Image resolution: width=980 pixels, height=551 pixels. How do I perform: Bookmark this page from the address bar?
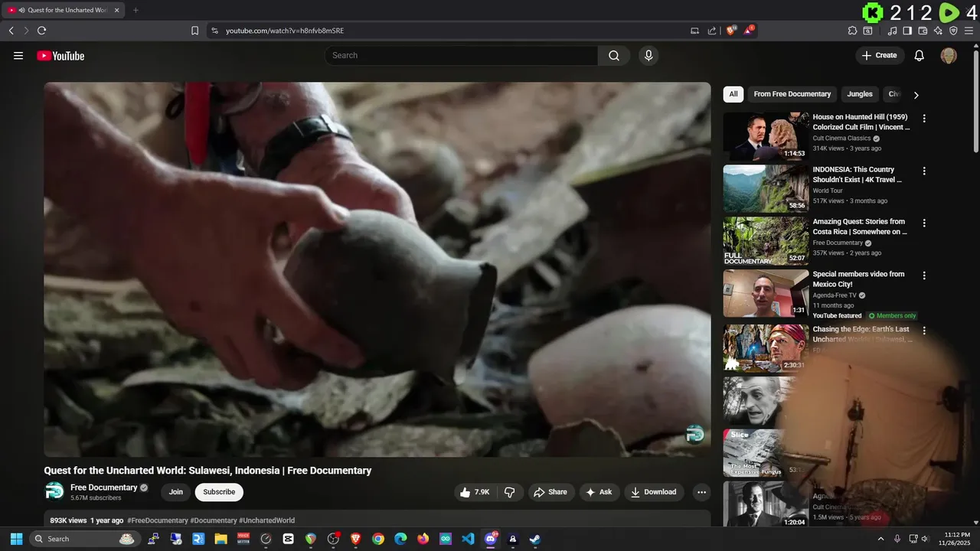pyautogui.click(x=194, y=31)
